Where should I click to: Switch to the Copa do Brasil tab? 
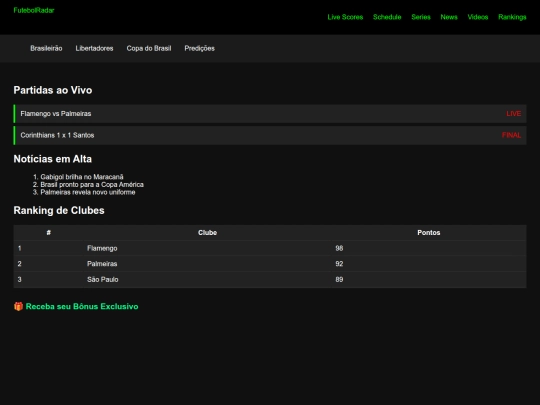coord(149,48)
